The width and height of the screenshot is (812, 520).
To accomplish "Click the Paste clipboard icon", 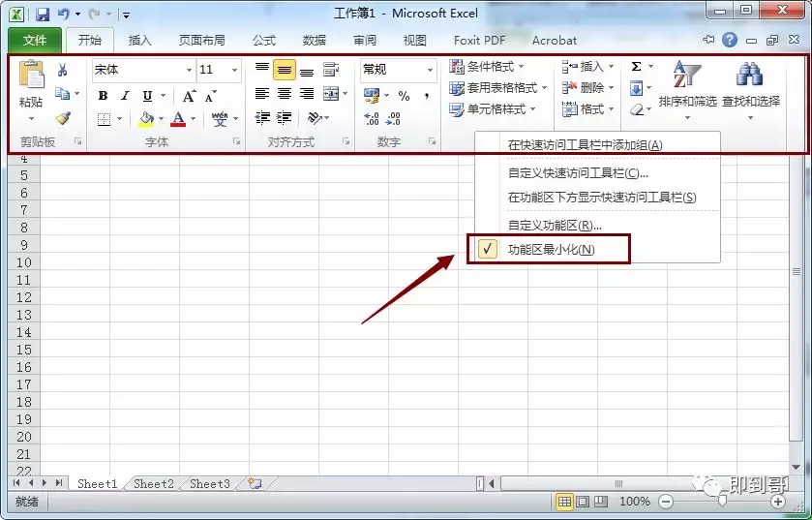I will coord(31,76).
